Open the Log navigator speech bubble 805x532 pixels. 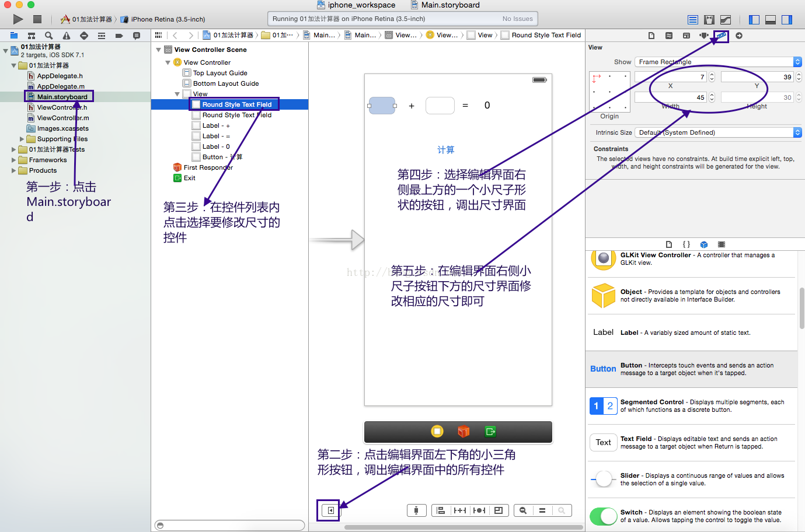coord(137,36)
